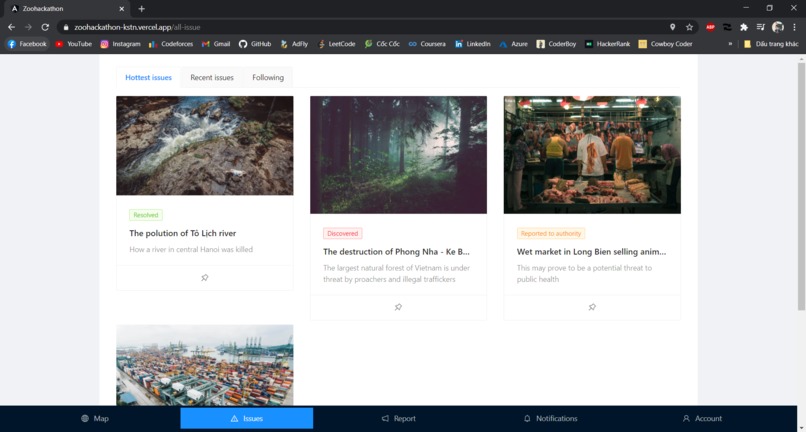
Task: Open the Codeforces bookmark
Action: pos(171,44)
